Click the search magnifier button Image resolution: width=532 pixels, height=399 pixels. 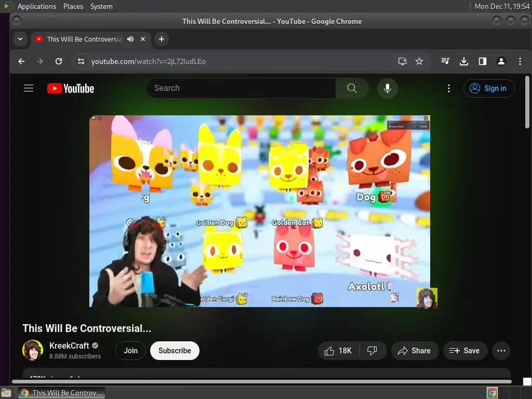coord(352,88)
